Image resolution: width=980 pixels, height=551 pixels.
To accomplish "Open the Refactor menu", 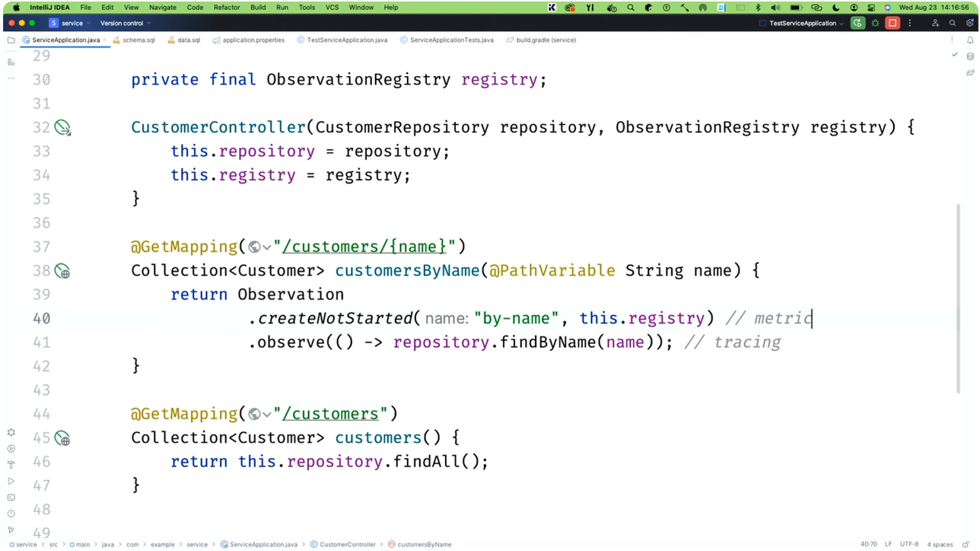I will point(227,8).
